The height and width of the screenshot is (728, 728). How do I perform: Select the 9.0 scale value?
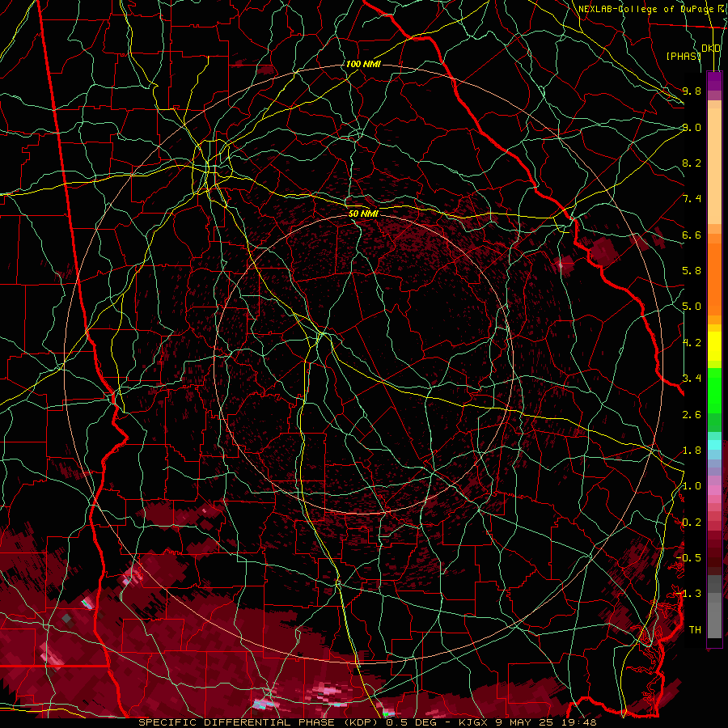tap(692, 127)
